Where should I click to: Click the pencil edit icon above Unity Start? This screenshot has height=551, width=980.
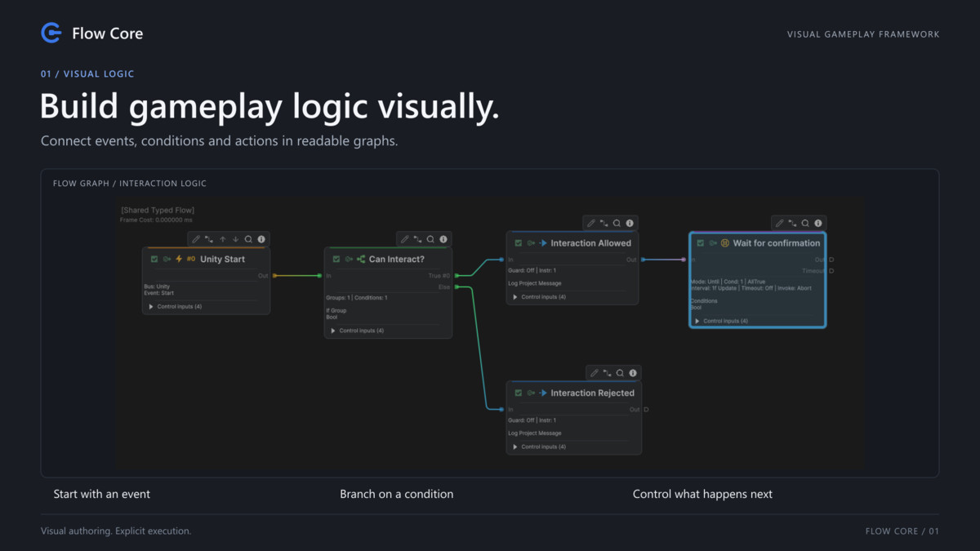tap(196, 239)
